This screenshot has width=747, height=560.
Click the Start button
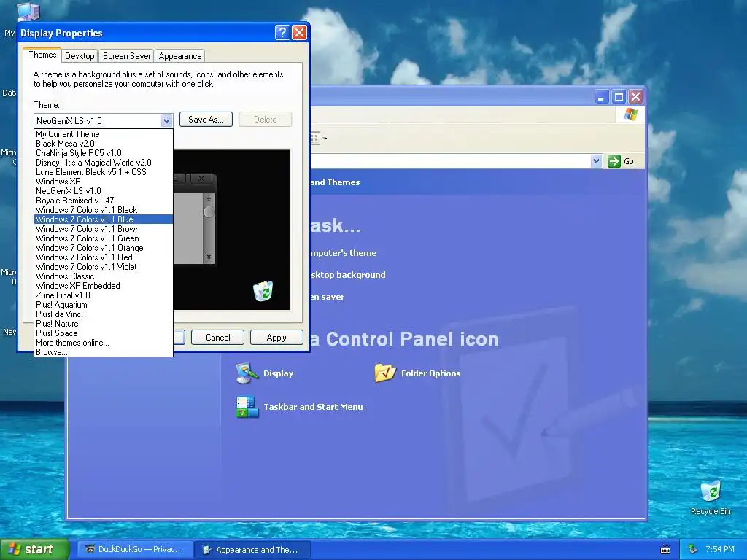35,549
